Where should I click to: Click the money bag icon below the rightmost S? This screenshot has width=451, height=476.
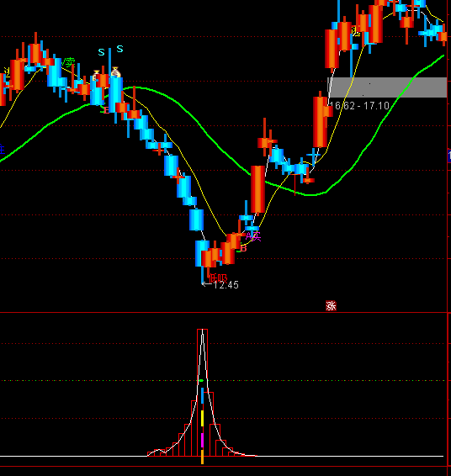click(x=115, y=72)
